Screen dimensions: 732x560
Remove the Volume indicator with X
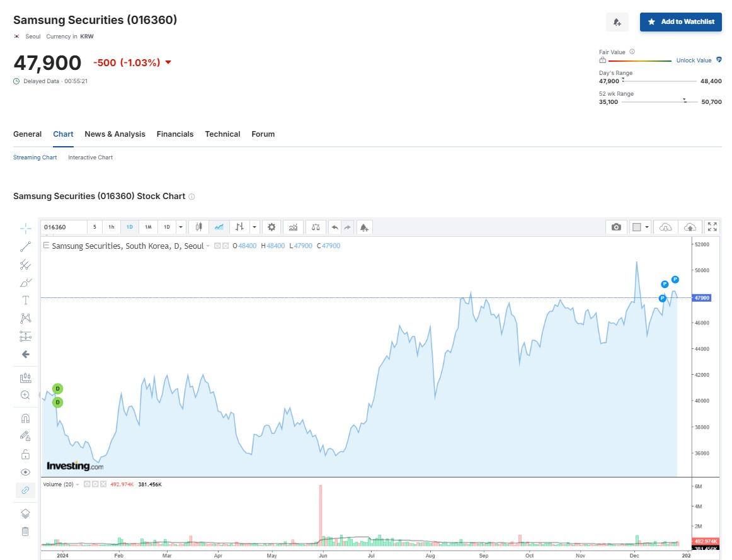[x=104, y=484]
